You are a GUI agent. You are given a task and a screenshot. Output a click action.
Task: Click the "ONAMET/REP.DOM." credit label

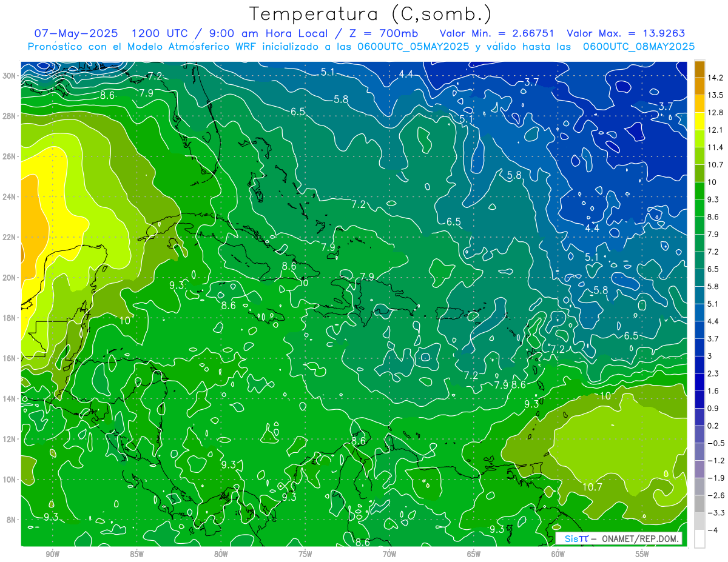coord(641,539)
